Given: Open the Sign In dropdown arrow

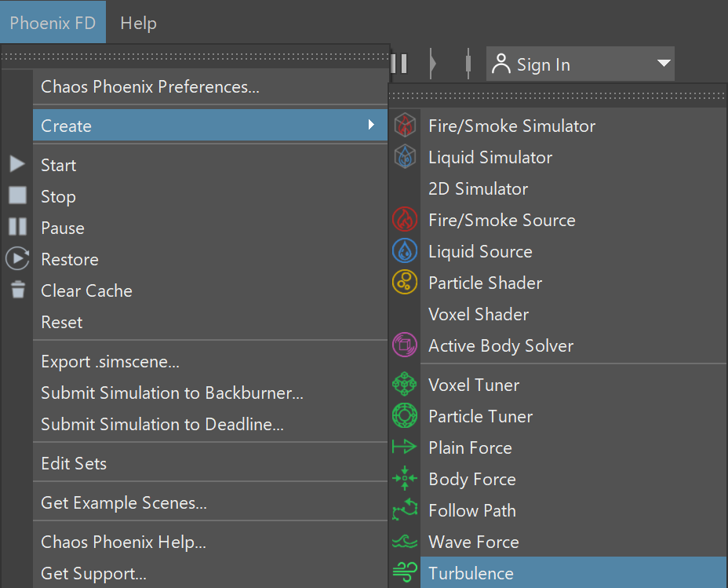Looking at the screenshot, I should tap(664, 63).
